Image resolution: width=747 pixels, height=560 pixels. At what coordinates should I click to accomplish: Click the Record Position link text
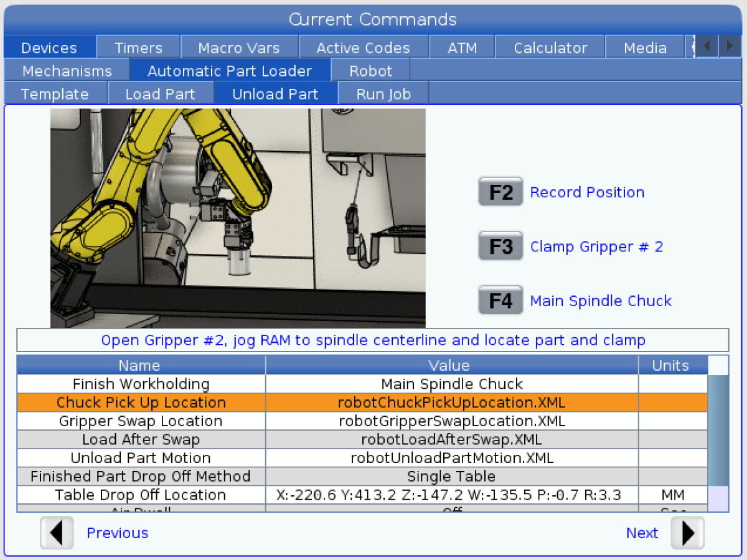(586, 192)
